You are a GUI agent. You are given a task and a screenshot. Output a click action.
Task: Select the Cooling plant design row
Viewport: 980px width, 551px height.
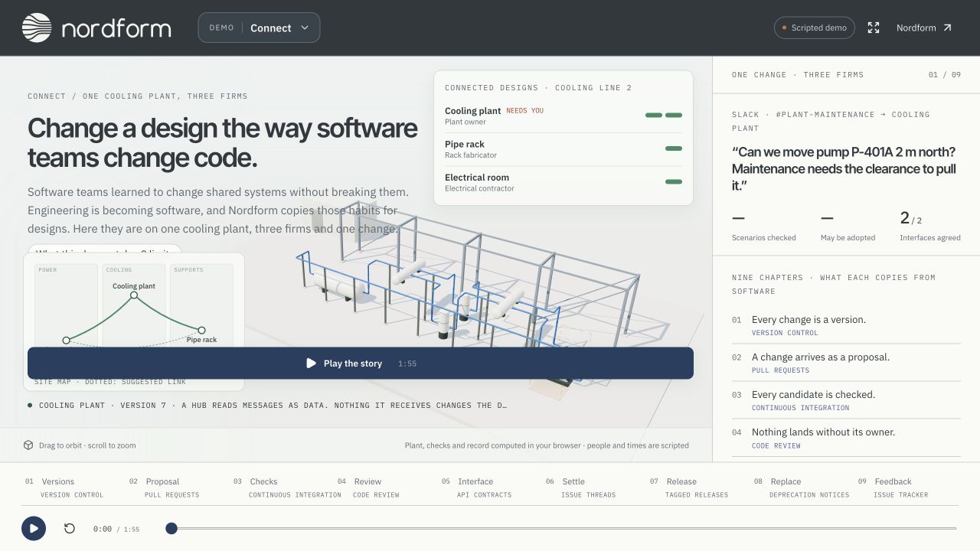[x=563, y=116]
